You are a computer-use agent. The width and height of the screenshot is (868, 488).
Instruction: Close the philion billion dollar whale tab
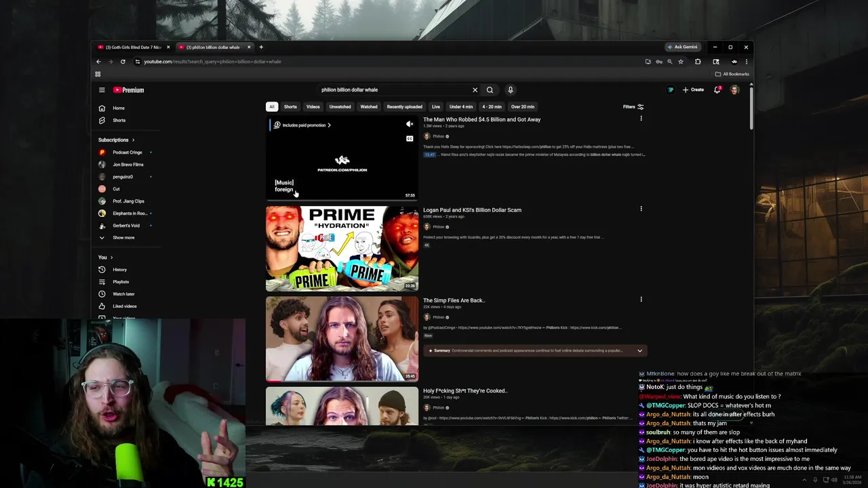pos(249,47)
